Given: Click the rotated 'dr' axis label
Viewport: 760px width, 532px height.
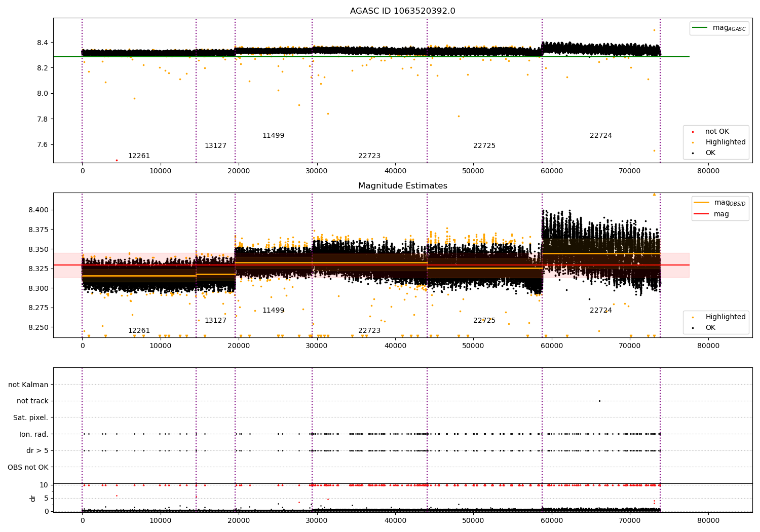Looking at the screenshot, I should (33, 498).
